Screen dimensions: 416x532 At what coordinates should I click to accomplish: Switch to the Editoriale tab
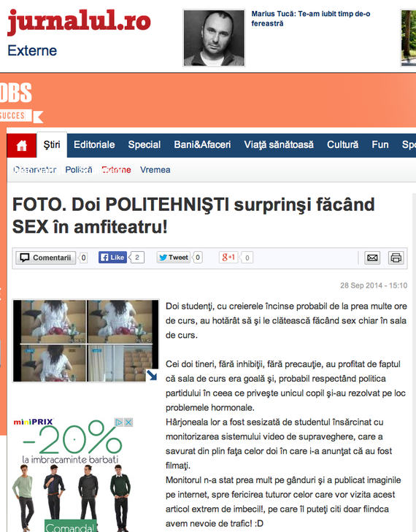click(x=94, y=145)
